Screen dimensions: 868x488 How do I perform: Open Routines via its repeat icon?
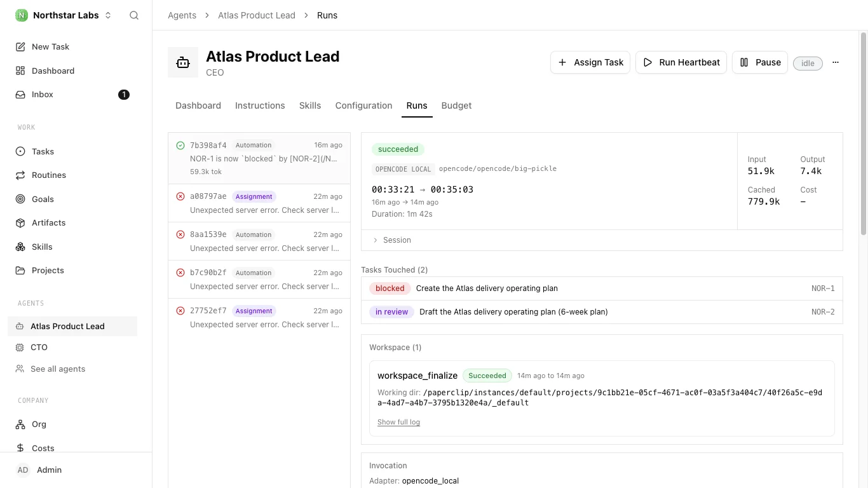20,175
